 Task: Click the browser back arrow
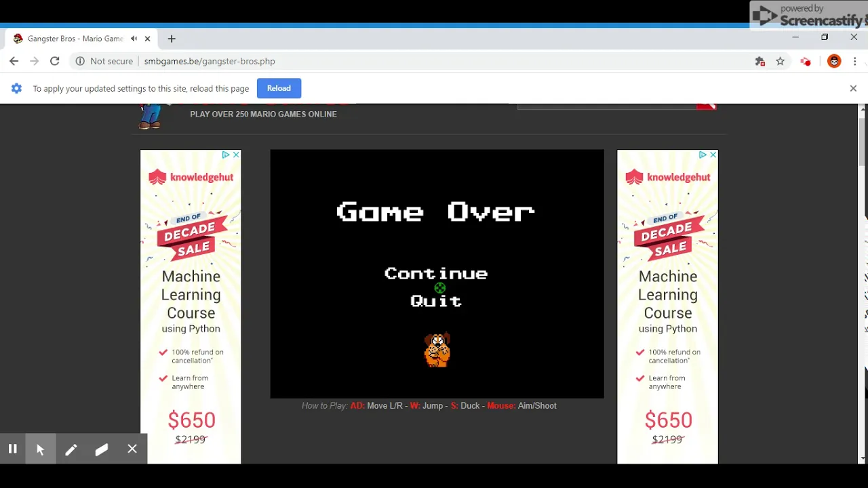14,61
